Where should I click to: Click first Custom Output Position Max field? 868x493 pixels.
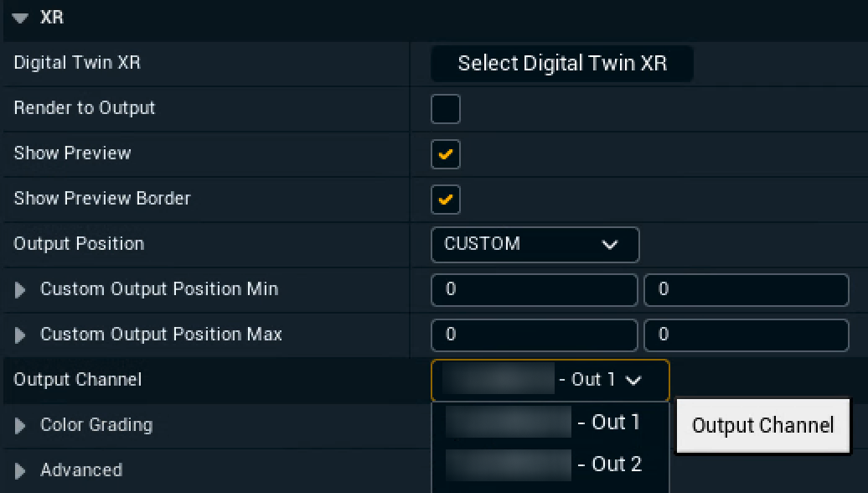[534, 335]
